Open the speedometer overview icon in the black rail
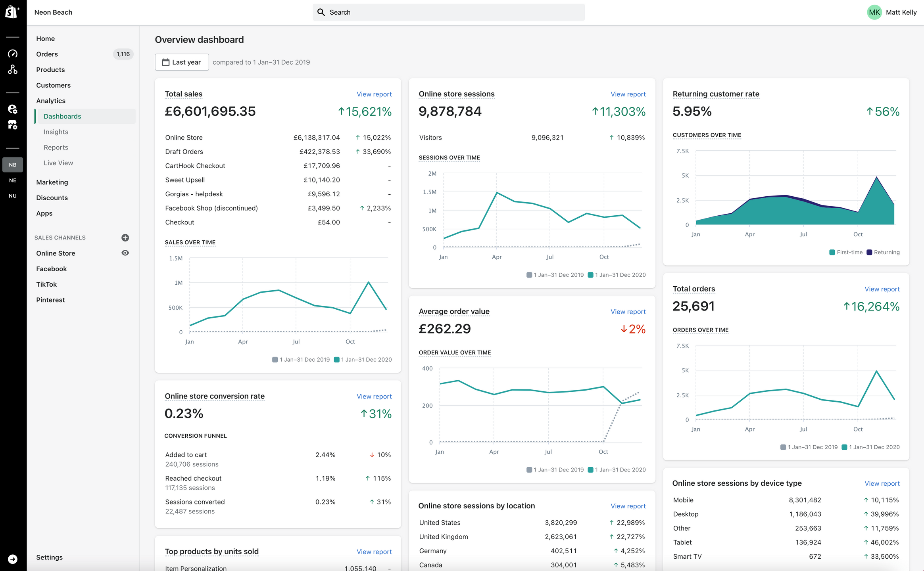Viewport: 924px width, 571px height. pyautogui.click(x=13, y=54)
